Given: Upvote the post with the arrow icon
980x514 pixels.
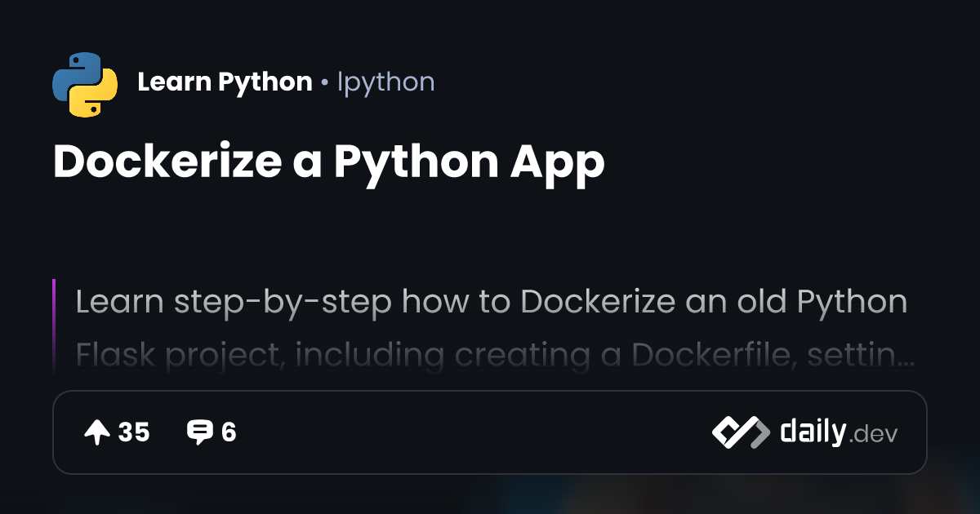Looking at the screenshot, I should [x=96, y=432].
